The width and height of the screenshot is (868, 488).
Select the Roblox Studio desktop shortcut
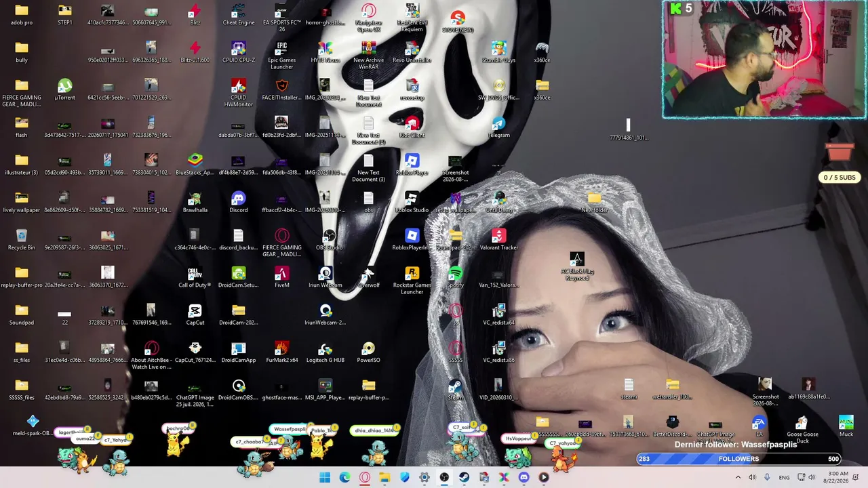coord(412,202)
